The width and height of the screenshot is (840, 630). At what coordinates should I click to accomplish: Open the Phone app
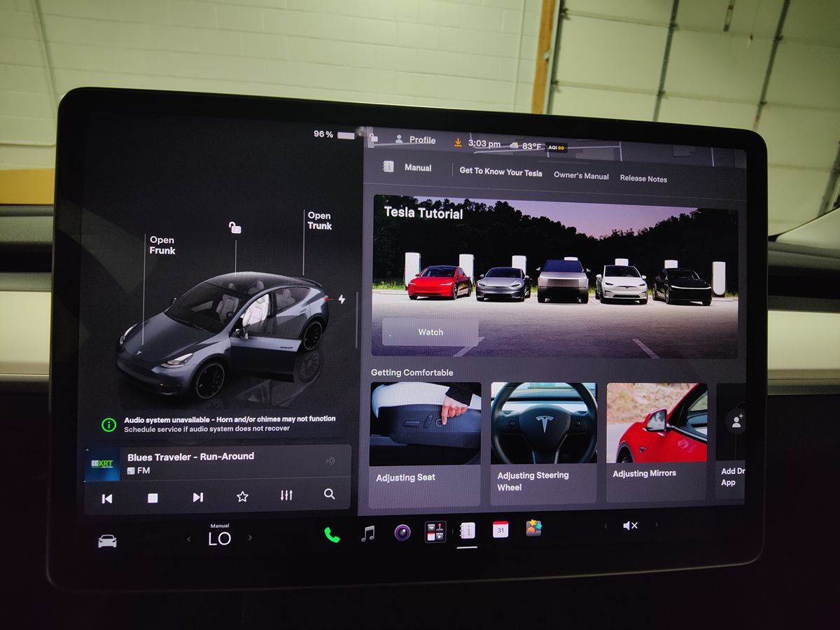pos(332,535)
